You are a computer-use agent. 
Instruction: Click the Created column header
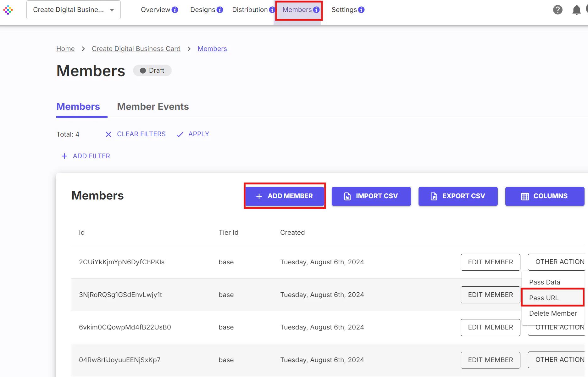[292, 233]
